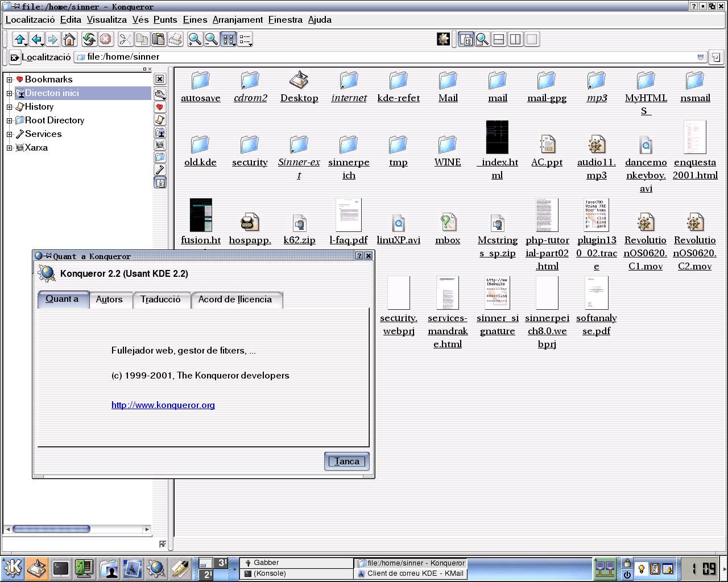The width and height of the screenshot is (728, 582).
Task: Expand the Root Directory tree node
Action: coord(10,120)
